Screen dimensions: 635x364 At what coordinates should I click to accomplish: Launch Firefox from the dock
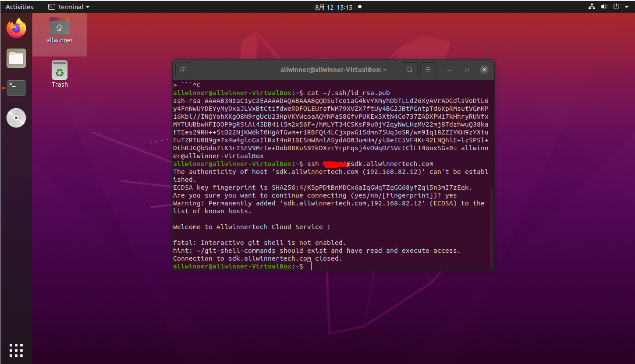(16, 29)
